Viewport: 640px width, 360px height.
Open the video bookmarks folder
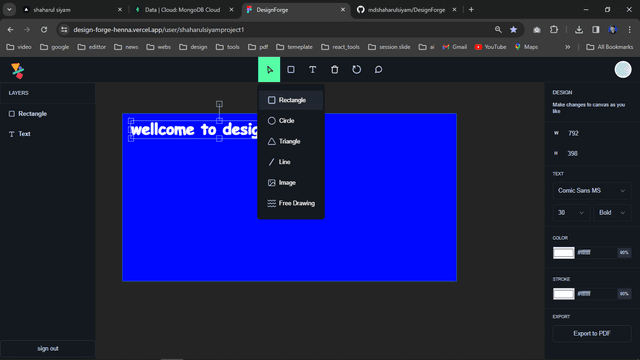click(x=19, y=47)
